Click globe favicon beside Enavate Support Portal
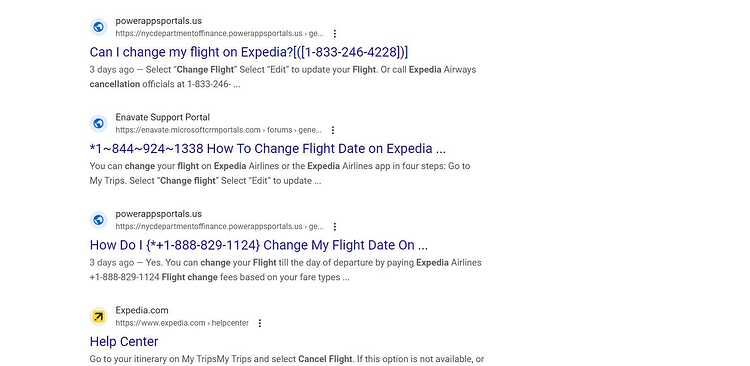This screenshot has width=750, height=366. click(99, 123)
